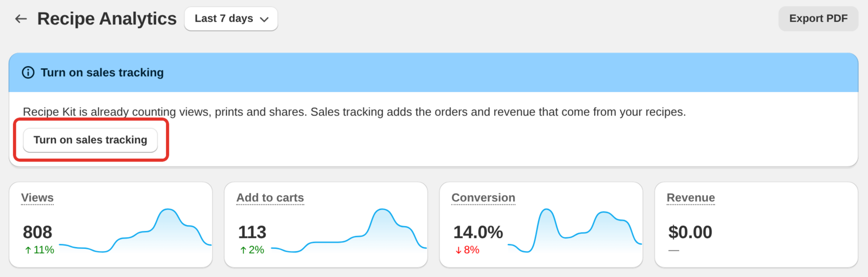Export the analytics as PDF
This screenshot has height=277, width=868.
(818, 18)
